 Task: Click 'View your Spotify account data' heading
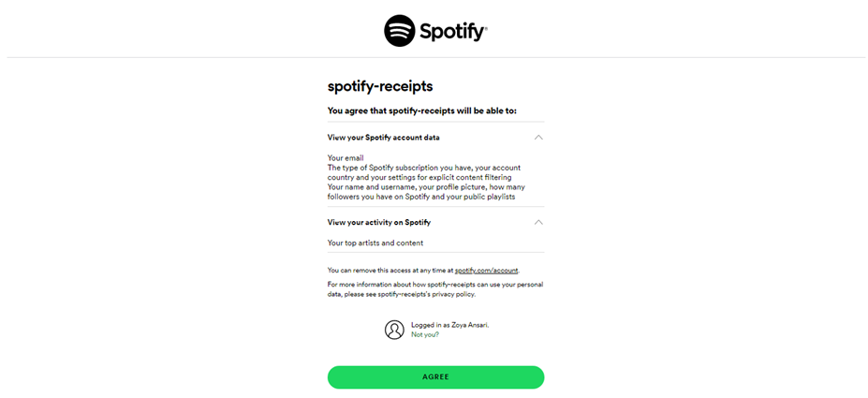pyautogui.click(x=383, y=138)
